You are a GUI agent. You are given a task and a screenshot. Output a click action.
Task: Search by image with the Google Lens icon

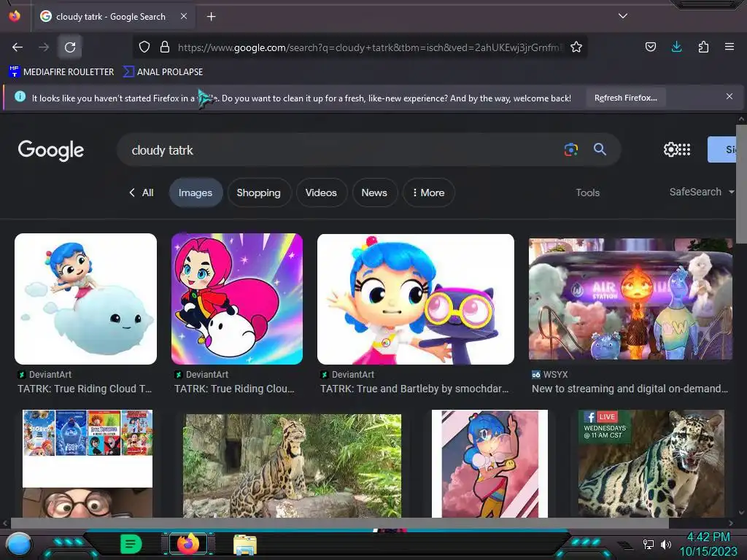click(x=570, y=149)
